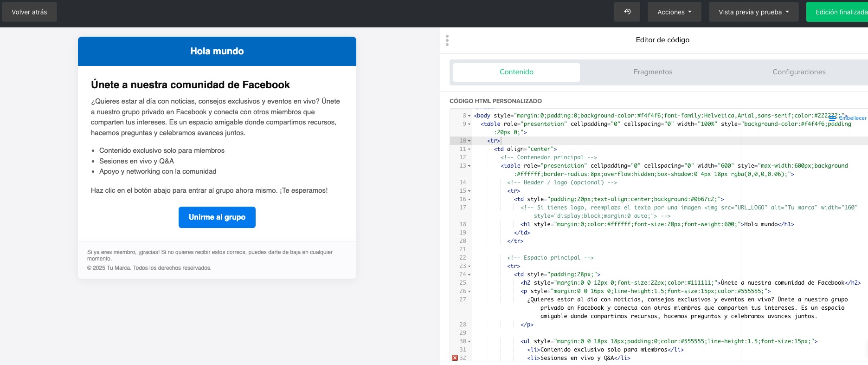Click the panel drag handle dots icon
Screen dimensions: 868x365
[x=447, y=40]
